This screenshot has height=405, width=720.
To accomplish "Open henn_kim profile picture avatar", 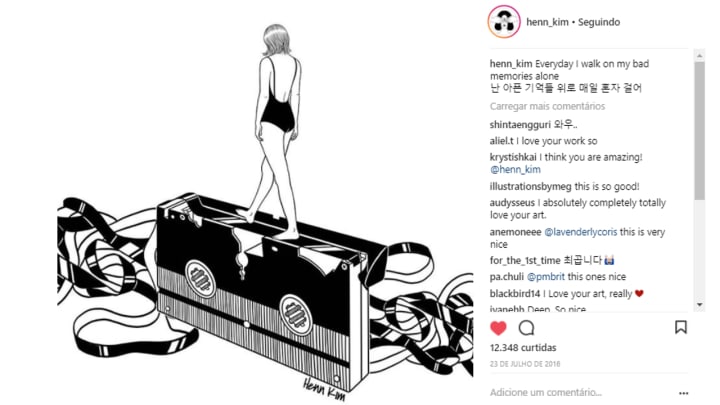I will tap(504, 22).
